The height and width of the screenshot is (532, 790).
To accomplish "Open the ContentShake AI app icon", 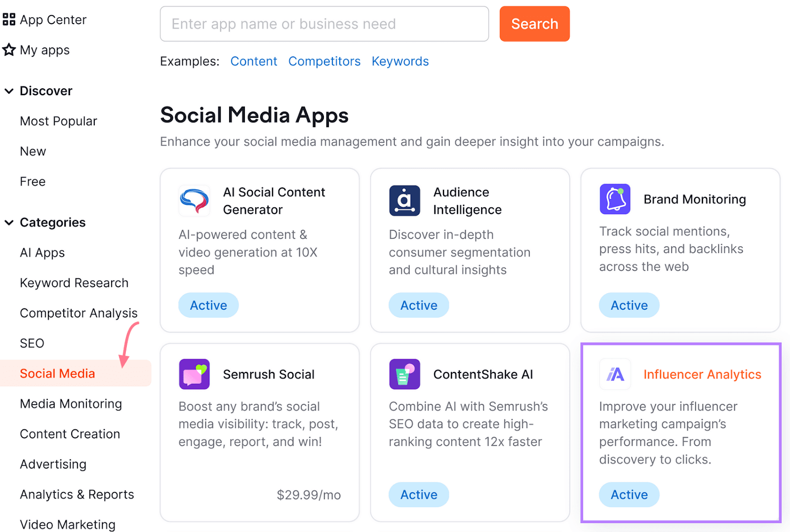I will 404,374.
